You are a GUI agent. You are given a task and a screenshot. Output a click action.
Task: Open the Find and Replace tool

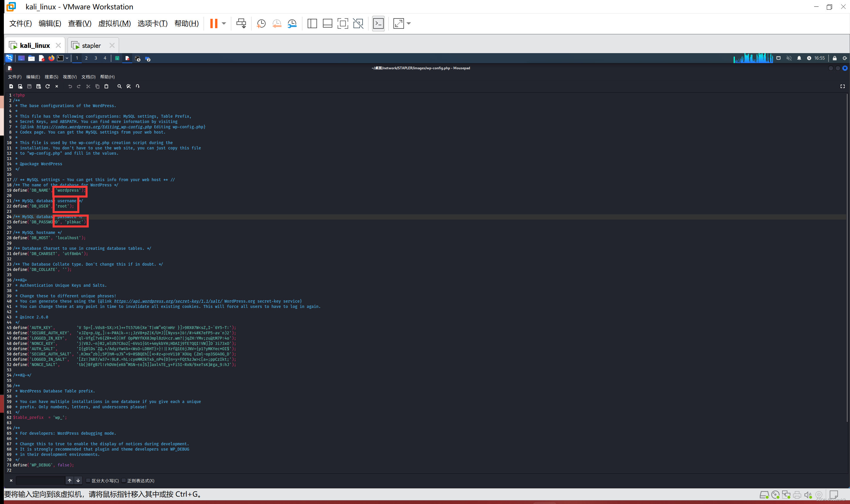pyautogui.click(x=128, y=86)
